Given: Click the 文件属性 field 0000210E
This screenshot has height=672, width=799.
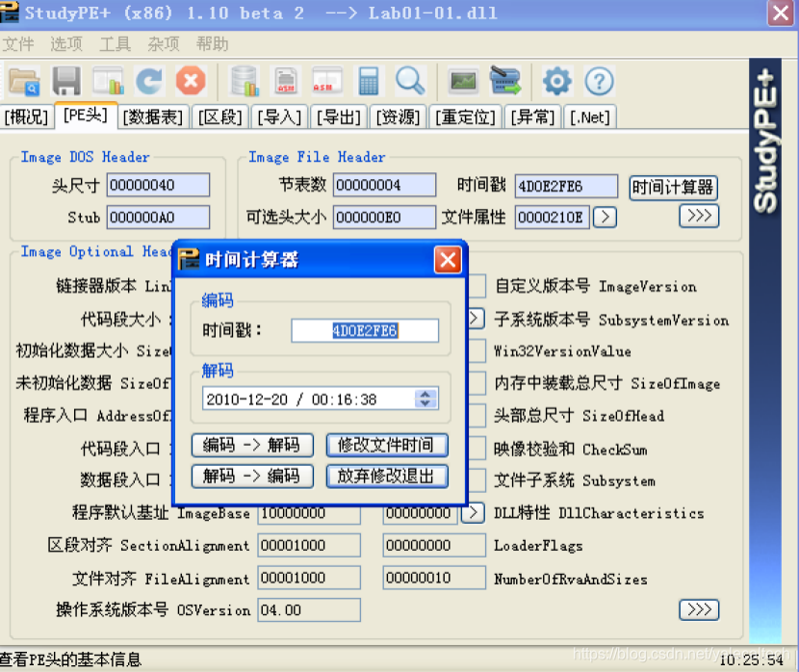Looking at the screenshot, I should (x=553, y=218).
